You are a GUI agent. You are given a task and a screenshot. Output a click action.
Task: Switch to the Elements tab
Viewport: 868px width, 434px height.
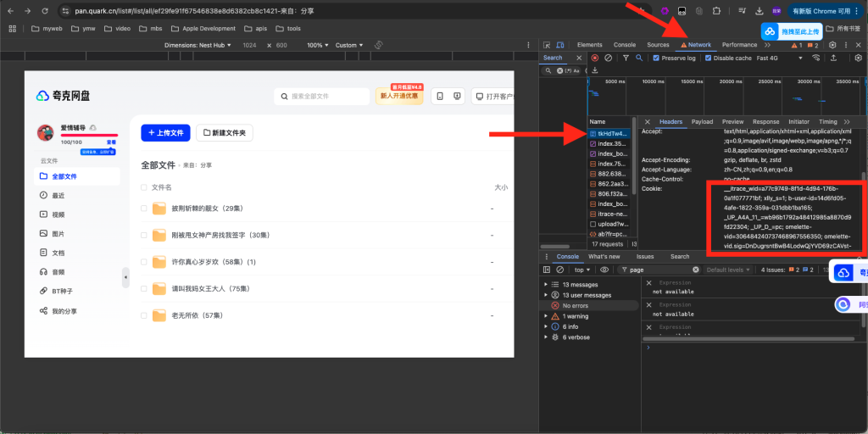590,45
